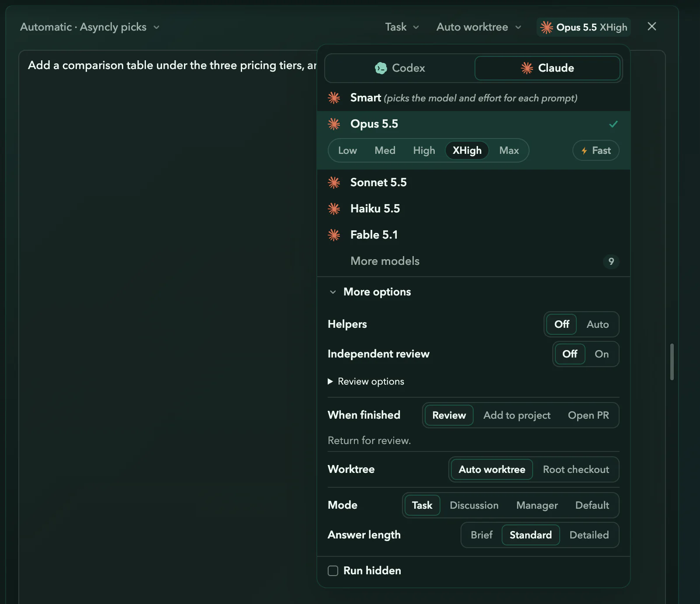700x604 pixels.
Task: Click the Answer length label
Action: click(x=364, y=535)
